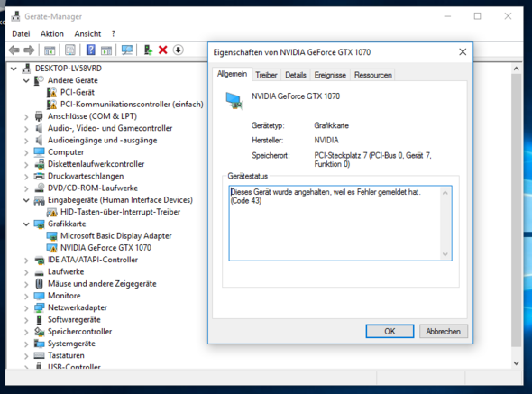Collapse the Andere Geräte category
This screenshot has width=532, height=394.
pyautogui.click(x=26, y=80)
